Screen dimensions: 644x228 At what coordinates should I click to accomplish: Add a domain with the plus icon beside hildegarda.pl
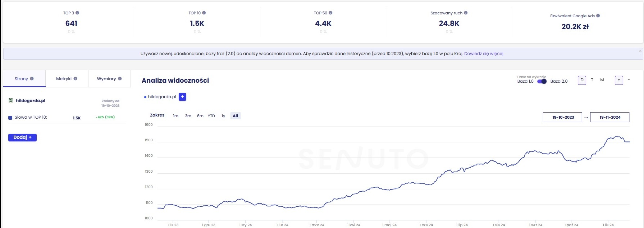(183, 97)
